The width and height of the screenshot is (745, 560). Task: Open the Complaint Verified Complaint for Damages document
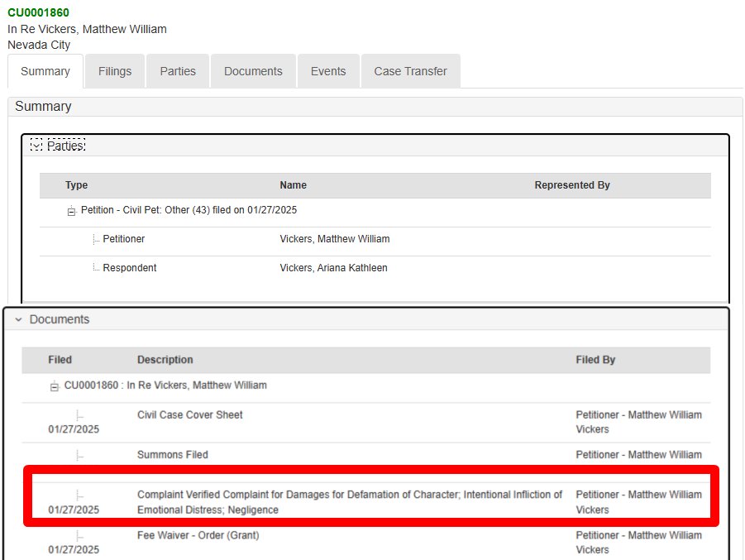tap(349, 502)
